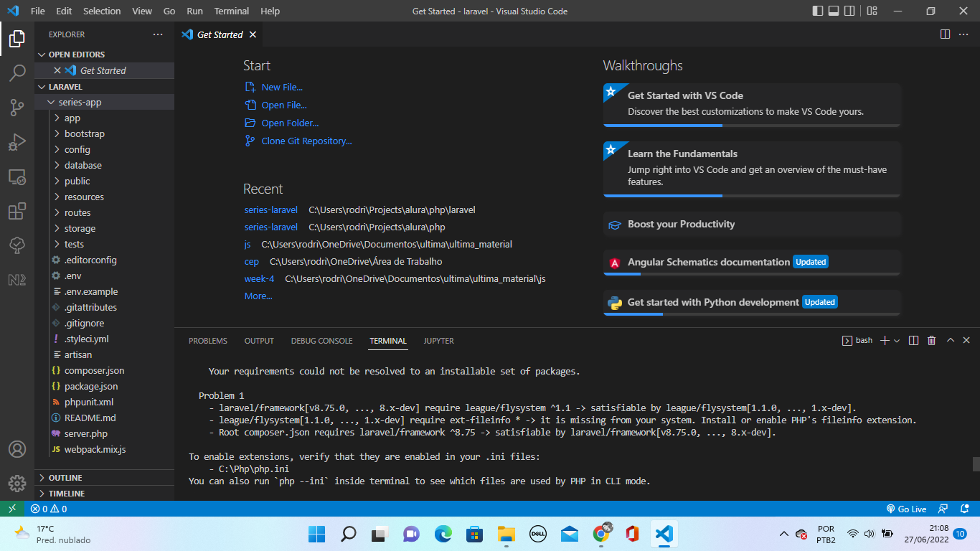Collapse the LARAVEL workspace section
The width and height of the screenshot is (980, 551).
point(104,86)
